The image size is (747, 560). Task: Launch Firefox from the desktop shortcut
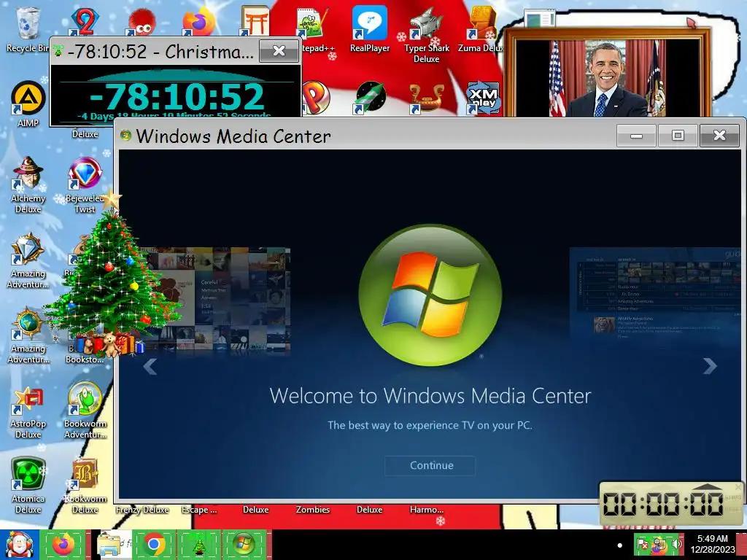tap(198, 21)
